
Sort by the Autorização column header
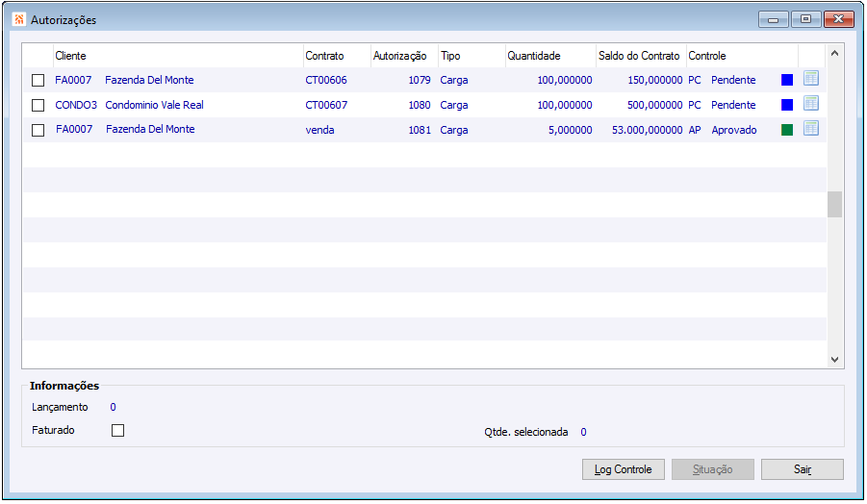click(x=404, y=56)
